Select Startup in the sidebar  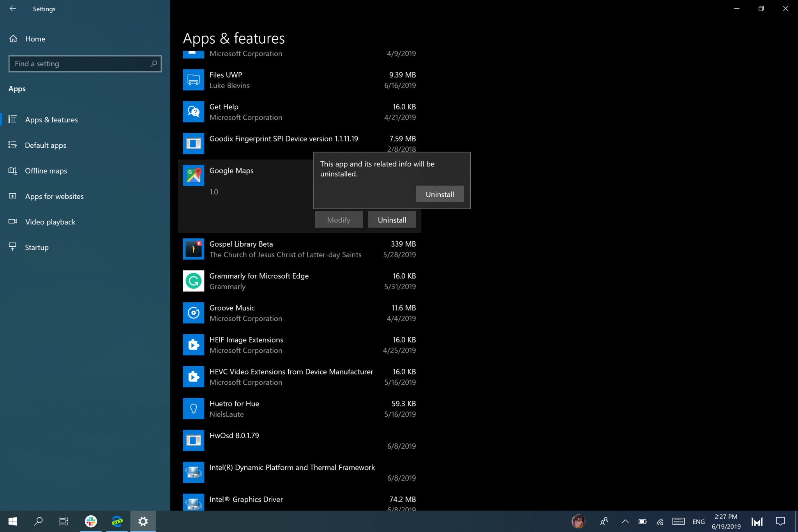37,247
